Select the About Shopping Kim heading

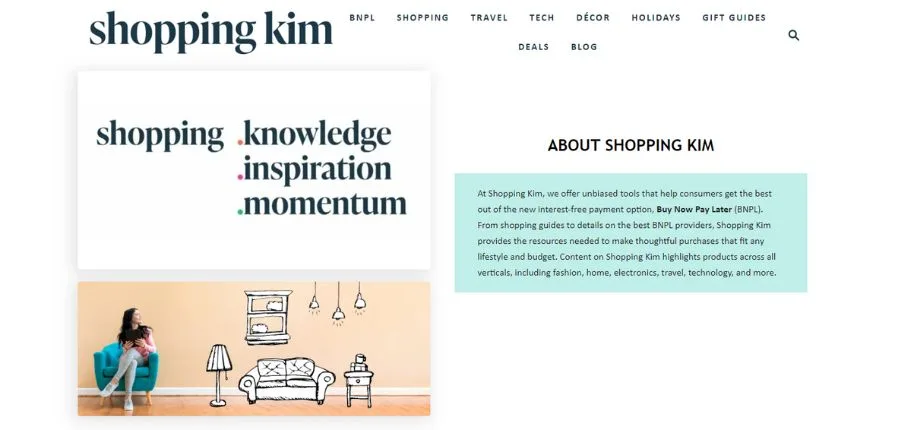(631, 145)
